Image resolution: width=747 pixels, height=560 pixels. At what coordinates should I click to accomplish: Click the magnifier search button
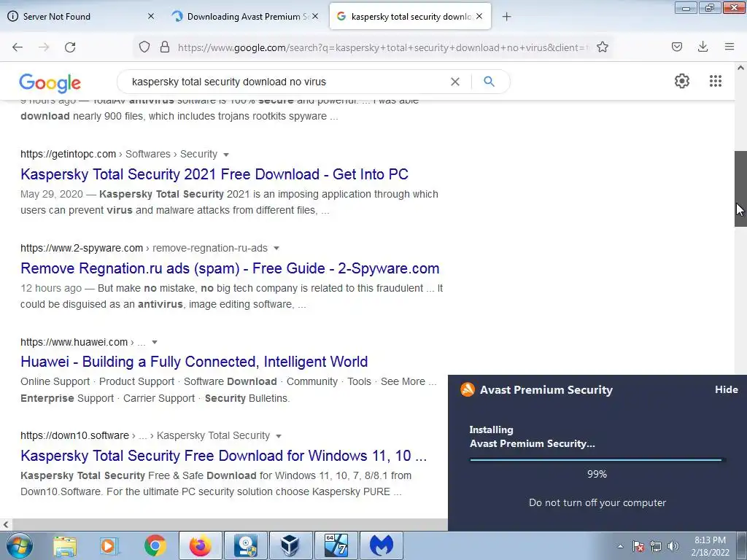(x=489, y=82)
